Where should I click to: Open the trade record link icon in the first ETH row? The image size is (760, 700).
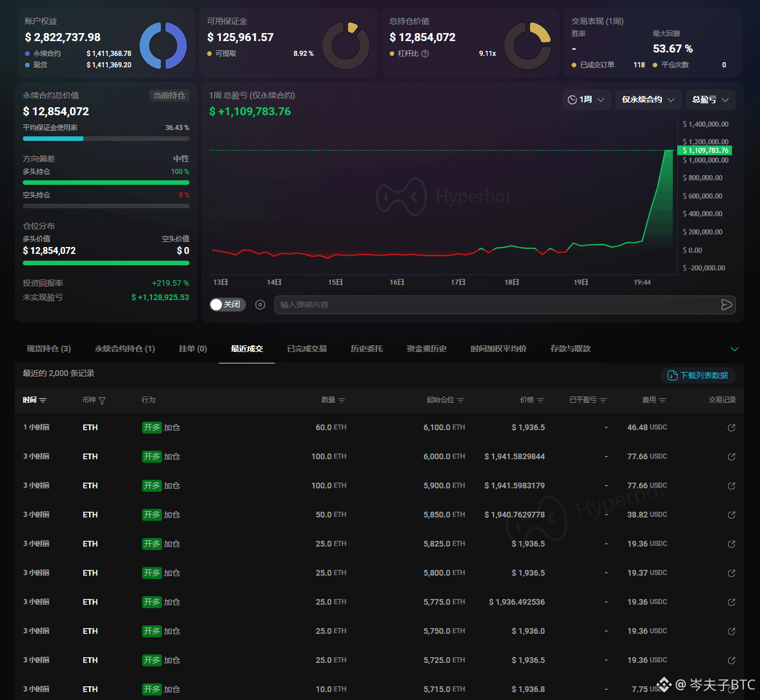pos(731,428)
